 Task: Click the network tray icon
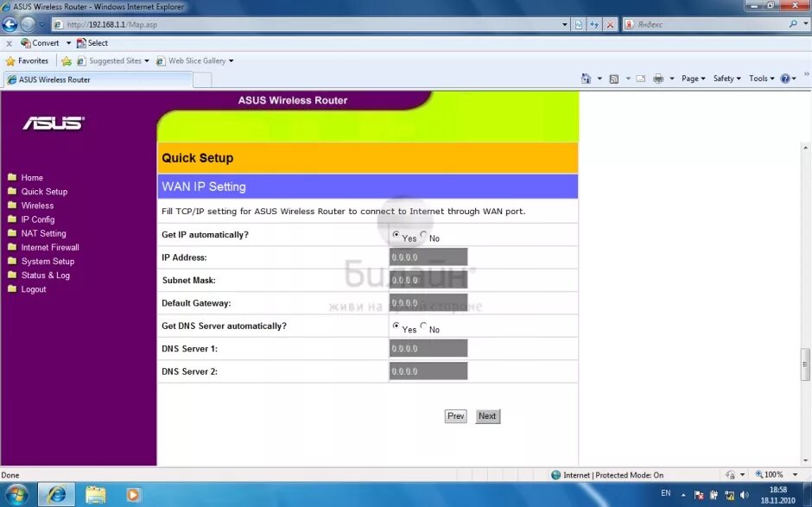pos(729,495)
